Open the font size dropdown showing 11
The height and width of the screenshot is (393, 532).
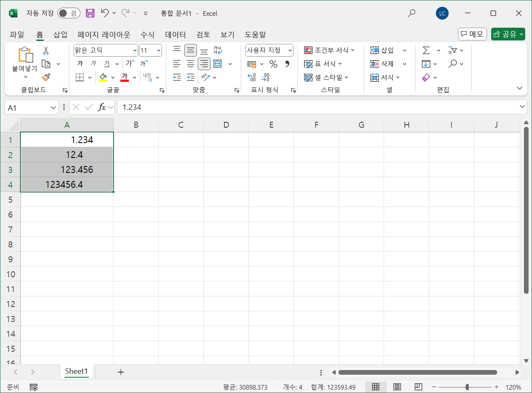click(159, 50)
